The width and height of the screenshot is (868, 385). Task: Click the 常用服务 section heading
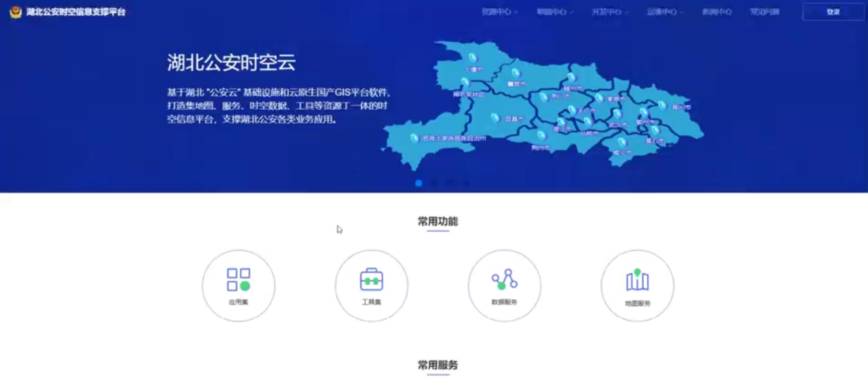(x=438, y=365)
